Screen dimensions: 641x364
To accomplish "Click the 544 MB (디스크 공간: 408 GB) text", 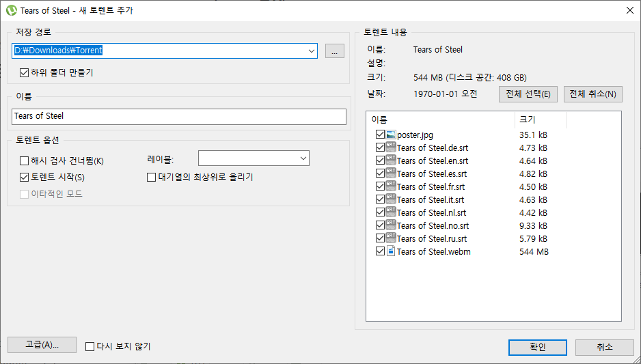I will pyautogui.click(x=470, y=78).
